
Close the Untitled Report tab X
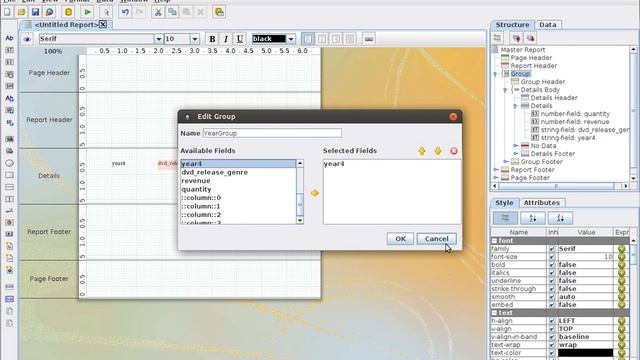point(103,24)
